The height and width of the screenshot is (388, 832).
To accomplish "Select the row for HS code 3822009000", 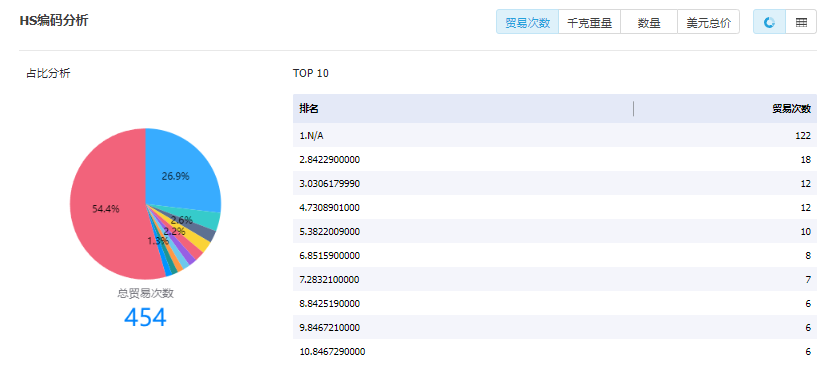I will 555,231.
